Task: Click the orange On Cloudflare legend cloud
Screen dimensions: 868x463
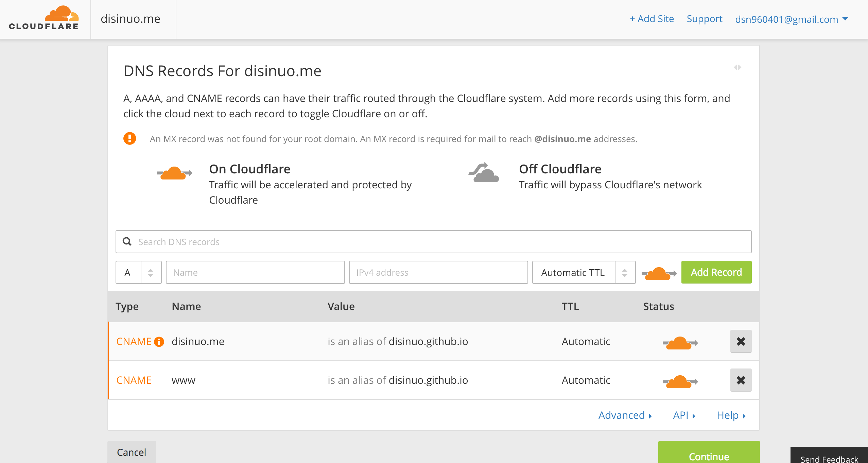Action: pyautogui.click(x=174, y=173)
